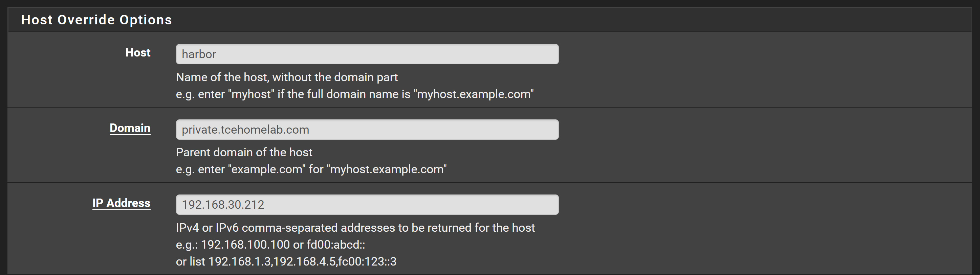Click the 'or list 192.168.1.3,...' example line
980x275 pixels.
(x=286, y=261)
